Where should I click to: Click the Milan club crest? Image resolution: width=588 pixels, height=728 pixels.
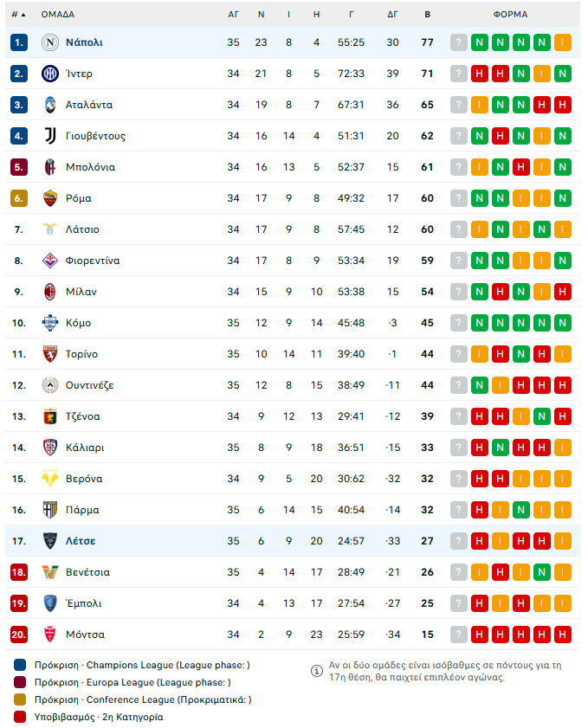click(x=49, y=292)
